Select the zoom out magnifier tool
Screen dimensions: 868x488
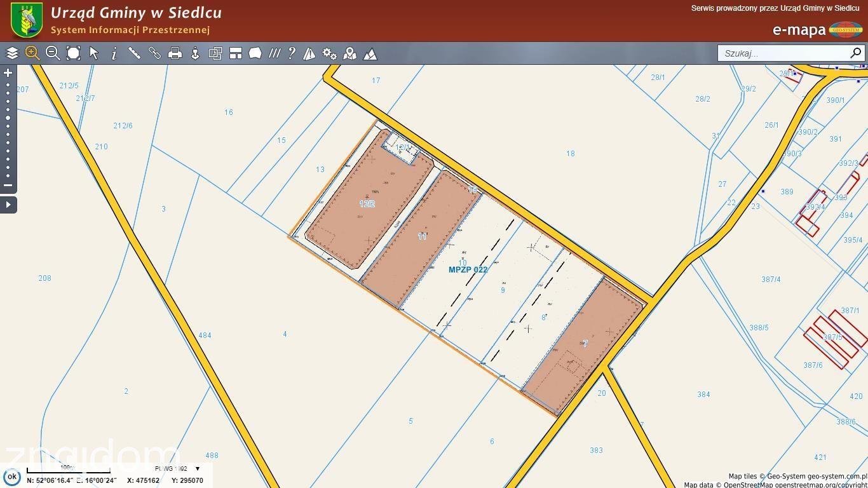coord(53,53)
